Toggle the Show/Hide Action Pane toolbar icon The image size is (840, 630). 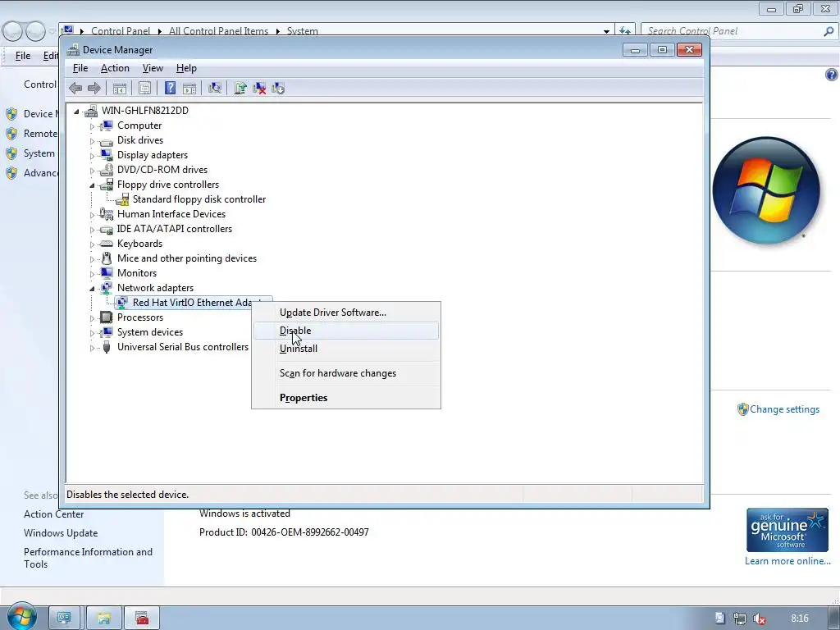coord(189,89)
